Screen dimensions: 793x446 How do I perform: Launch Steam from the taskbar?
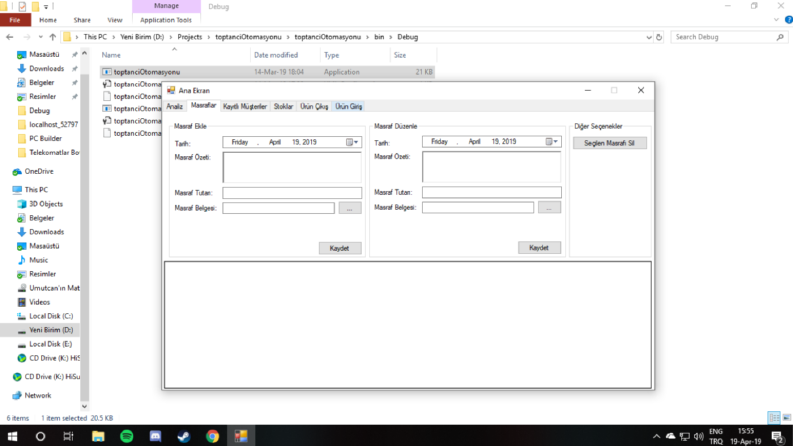pyautogui.click(x=184, y=436)
